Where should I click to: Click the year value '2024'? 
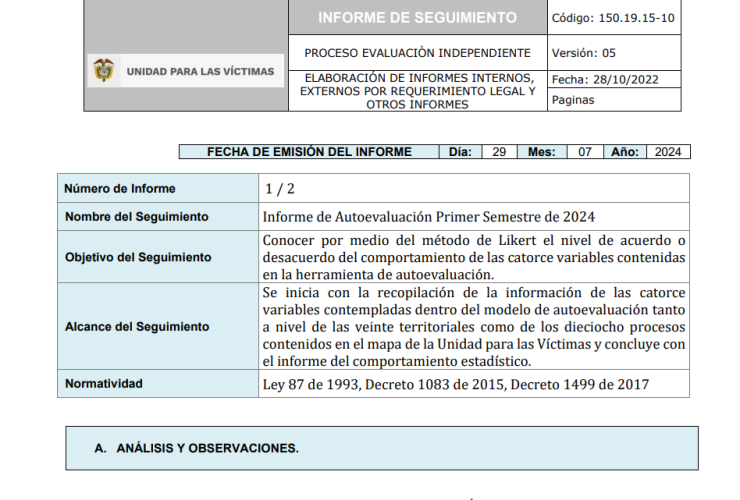pyautogui.click(x=668, y=152)
